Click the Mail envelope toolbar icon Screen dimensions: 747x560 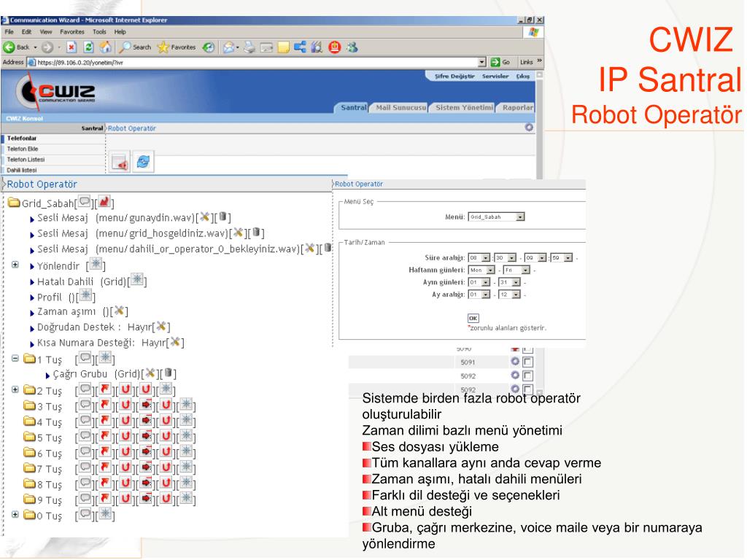pyautogui.click(x=229, y=47)
